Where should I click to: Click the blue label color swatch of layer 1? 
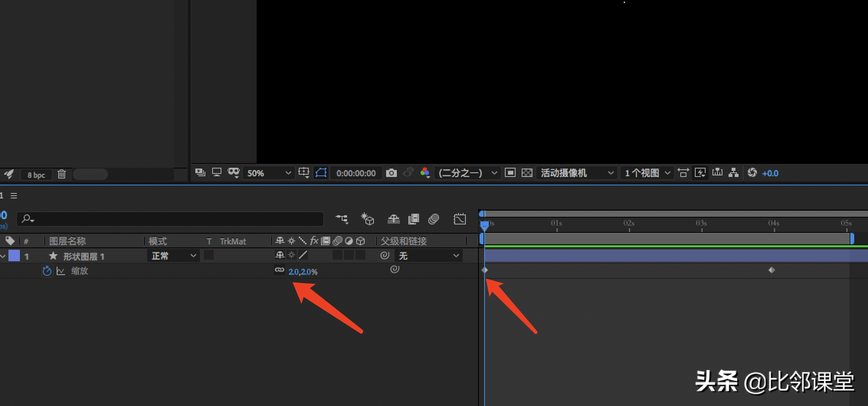click(14, 256)
